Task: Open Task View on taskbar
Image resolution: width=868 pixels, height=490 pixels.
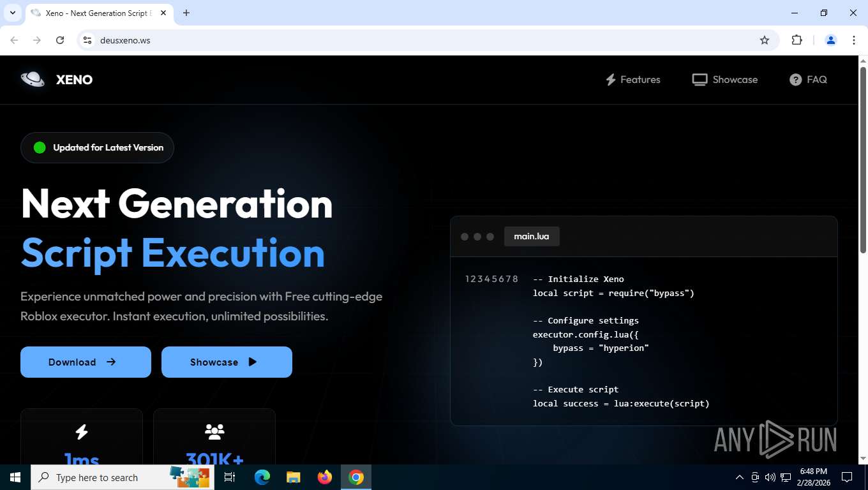Action: pyautogui.click(x=230, y=477)
